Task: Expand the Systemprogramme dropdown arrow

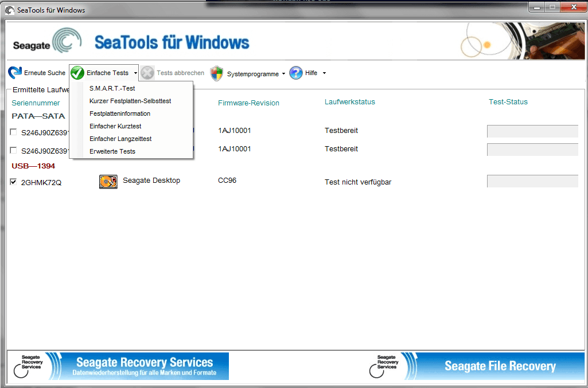Action: tap(283, 73)
